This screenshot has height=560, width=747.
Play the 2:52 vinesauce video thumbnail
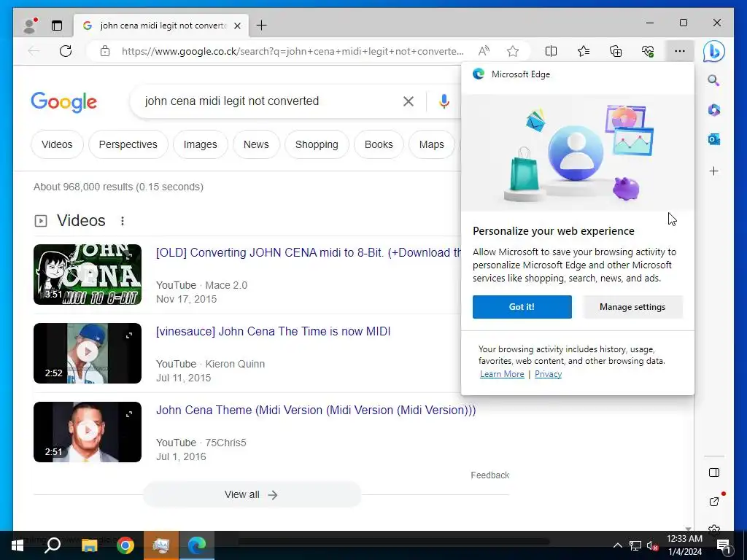point(88,353)
